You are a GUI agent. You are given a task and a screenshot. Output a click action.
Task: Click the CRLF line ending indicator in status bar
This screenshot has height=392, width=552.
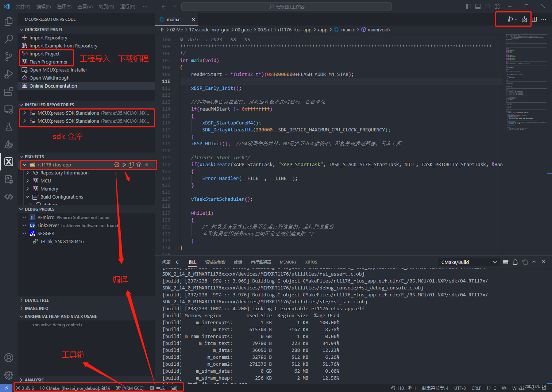point(476,388)
